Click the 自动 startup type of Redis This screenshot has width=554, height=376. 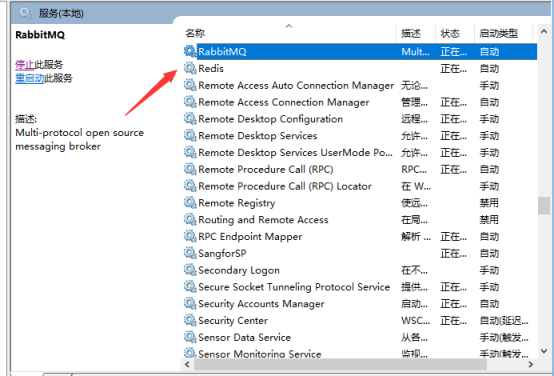pyautogui.click(x=489, y=68)
